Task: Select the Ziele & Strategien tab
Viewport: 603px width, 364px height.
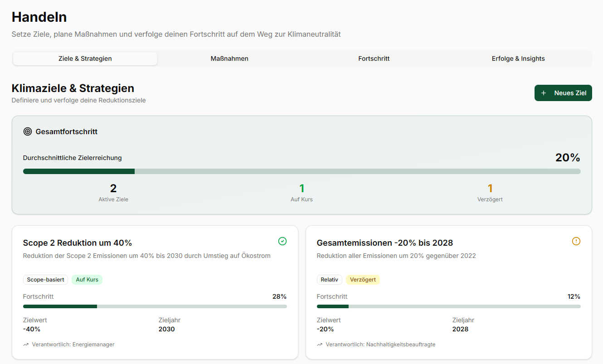Action: (85, 58)
